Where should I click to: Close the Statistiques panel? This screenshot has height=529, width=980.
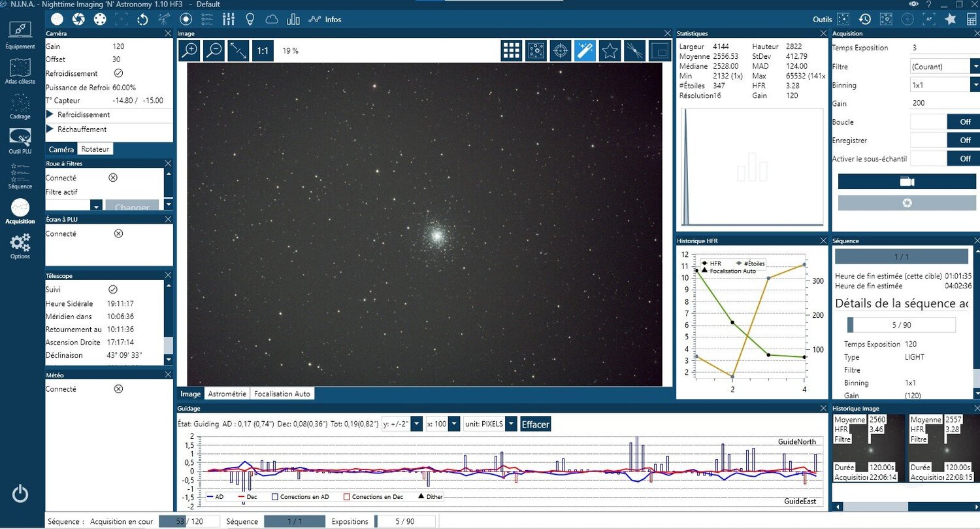click(x=822, y=33)
